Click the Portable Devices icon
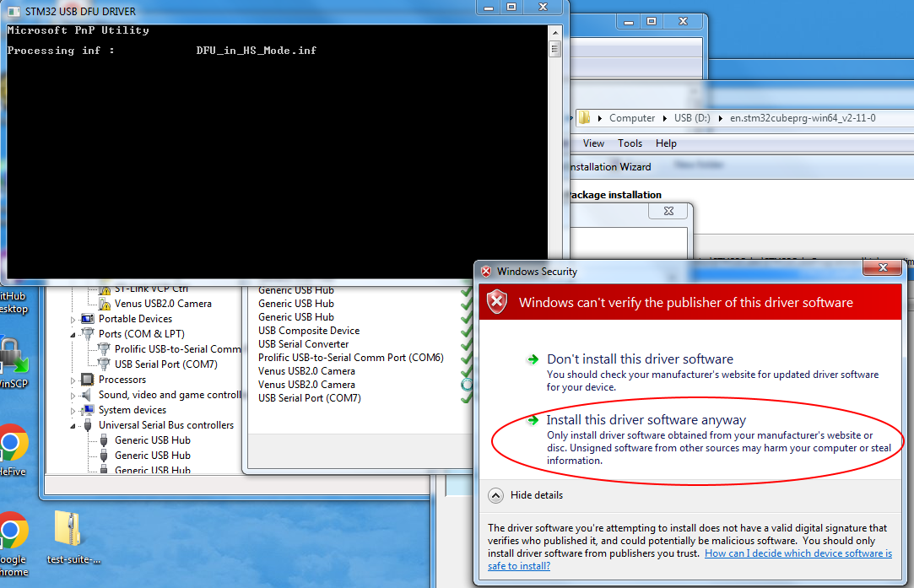914x588 pixels. (x=88, y=319)
